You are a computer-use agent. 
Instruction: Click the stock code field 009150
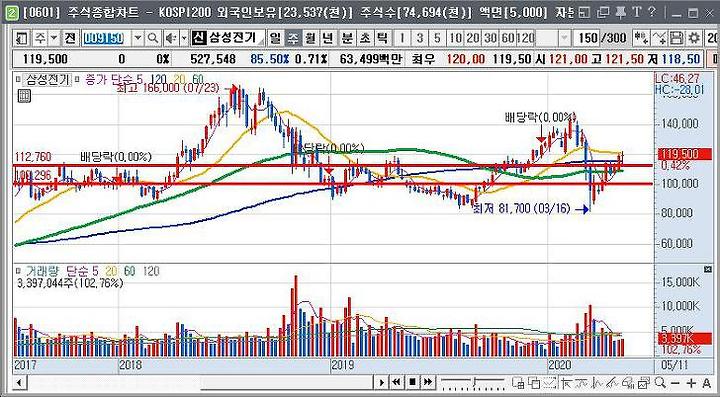[x=107, y=38]
